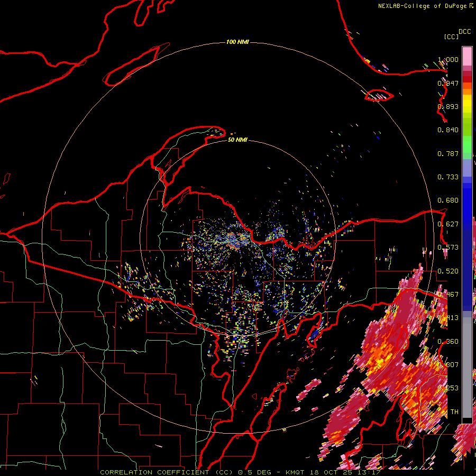Click the 0.733 scale value
The width and height of the screenshot is (476, 476).
(x=448, y=177)
